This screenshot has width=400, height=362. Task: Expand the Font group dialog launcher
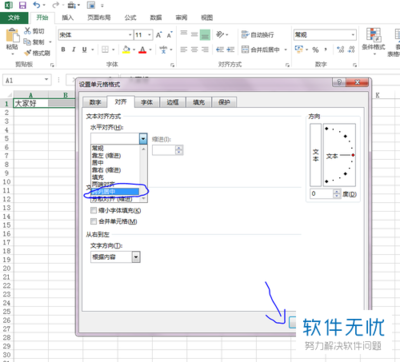coord(172,65)
